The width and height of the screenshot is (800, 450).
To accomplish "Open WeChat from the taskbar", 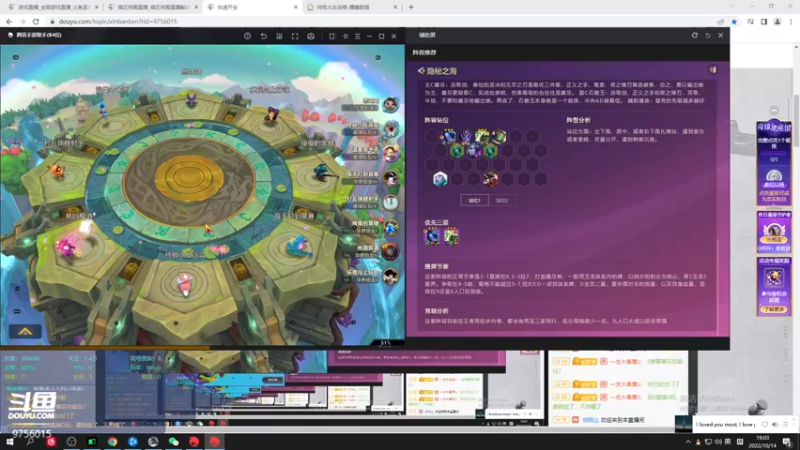I will 173,441.
